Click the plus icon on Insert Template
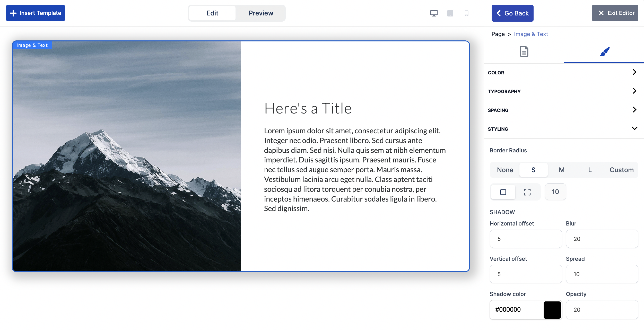 13,13
